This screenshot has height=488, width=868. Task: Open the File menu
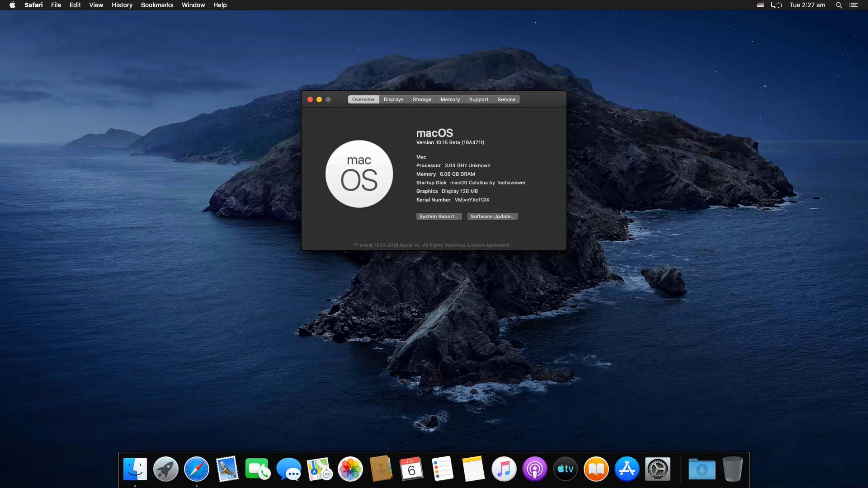point(56,5)
